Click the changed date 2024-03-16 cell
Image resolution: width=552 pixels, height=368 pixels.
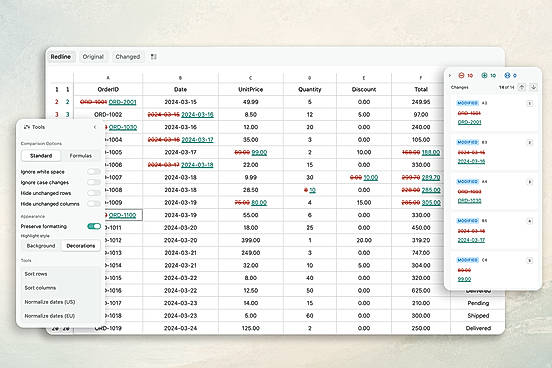180,114
